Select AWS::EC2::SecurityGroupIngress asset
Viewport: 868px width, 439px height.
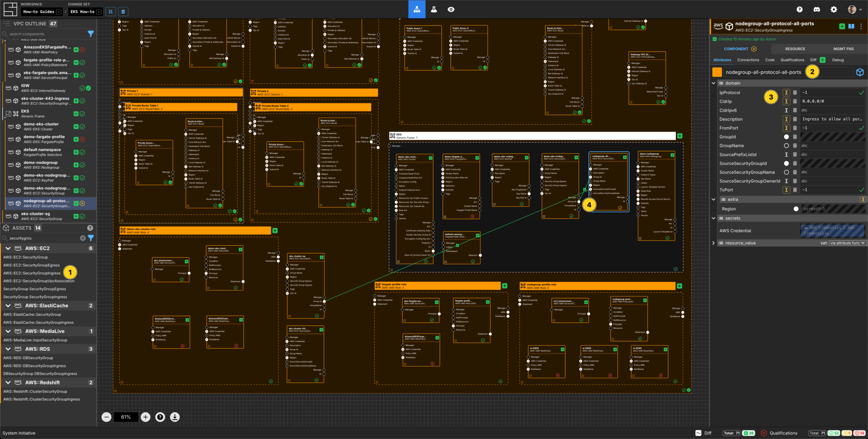[x=32, y=273]
